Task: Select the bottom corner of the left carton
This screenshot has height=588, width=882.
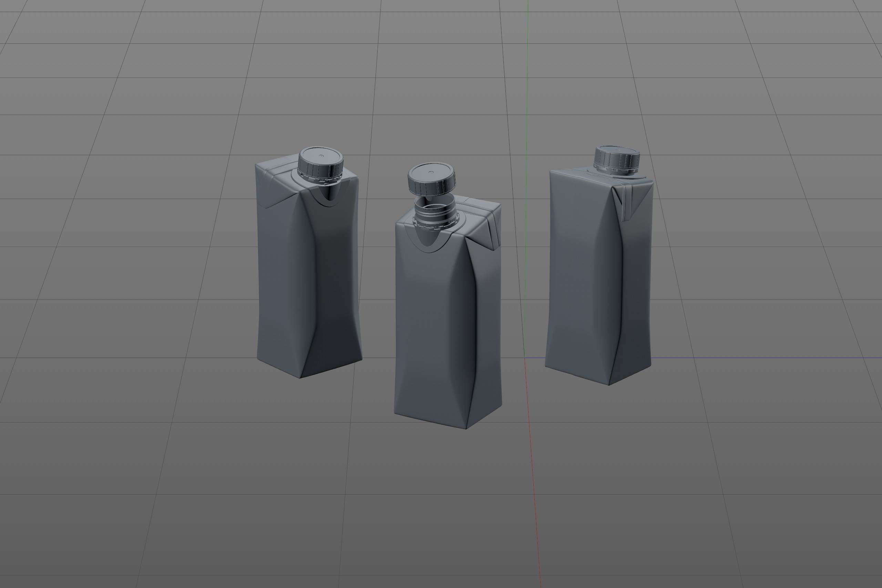Action: pyautogui.click(x=301, y=377)
